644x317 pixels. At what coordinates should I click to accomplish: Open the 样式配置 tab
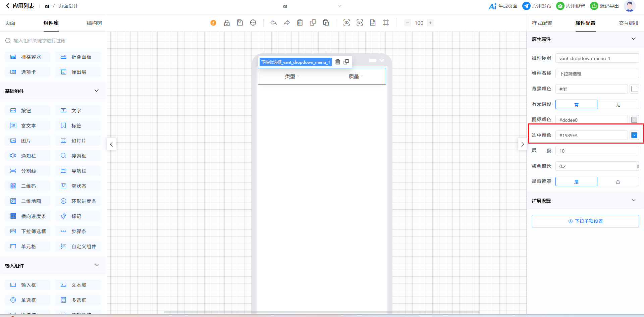coord(542,23)
